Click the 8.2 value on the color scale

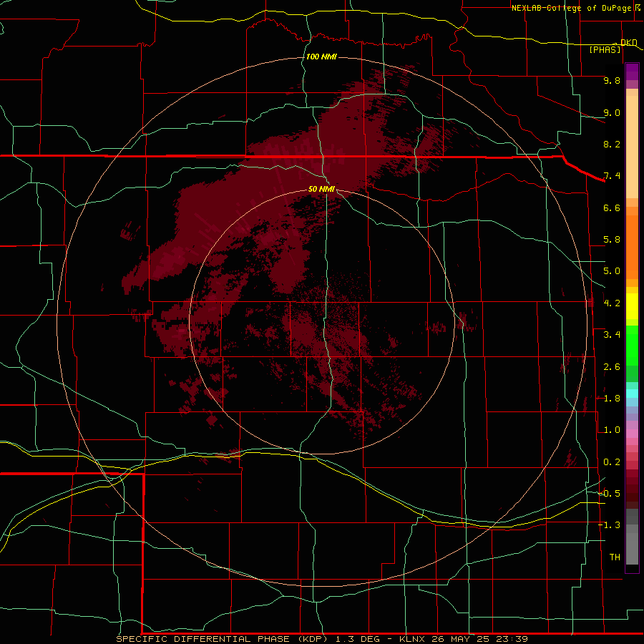pyautogui.click(x=612, y=144)
